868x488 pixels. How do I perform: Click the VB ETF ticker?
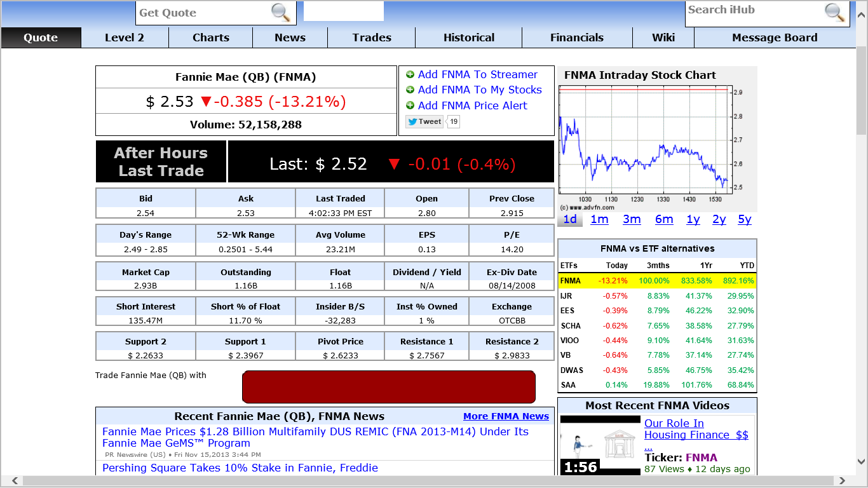[566, 355]
